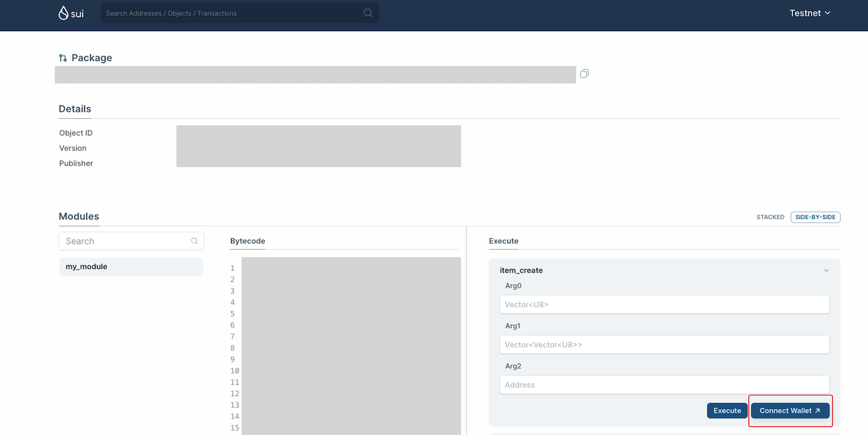Copy the package address using the copy icon
This screenshot has height=435, width=868.
[584, 74]
